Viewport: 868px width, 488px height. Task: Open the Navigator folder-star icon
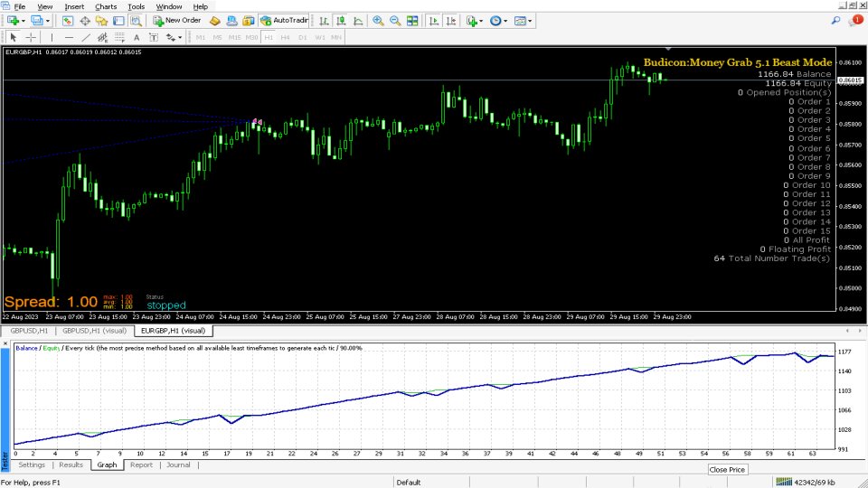(x=101, y=21)
